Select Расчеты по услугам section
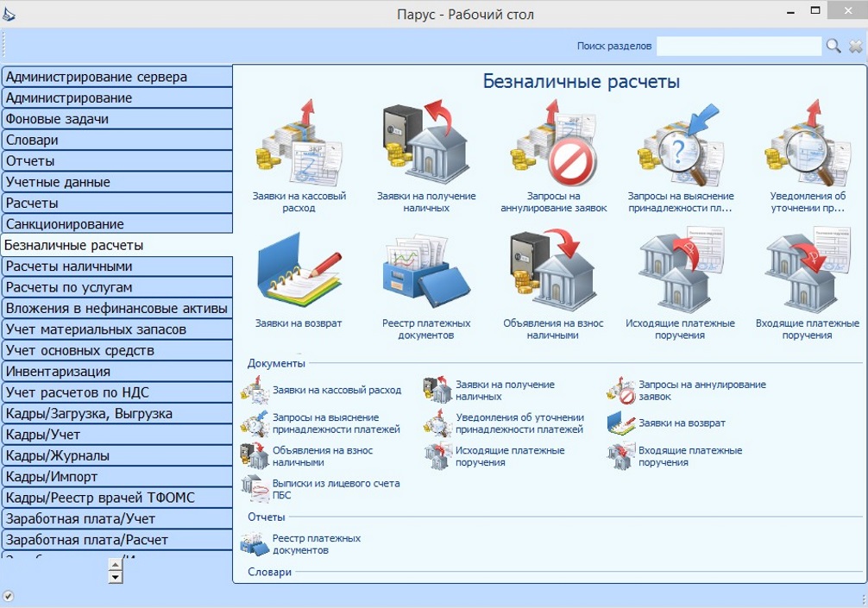868x608 pixels. tap(116, 287)
